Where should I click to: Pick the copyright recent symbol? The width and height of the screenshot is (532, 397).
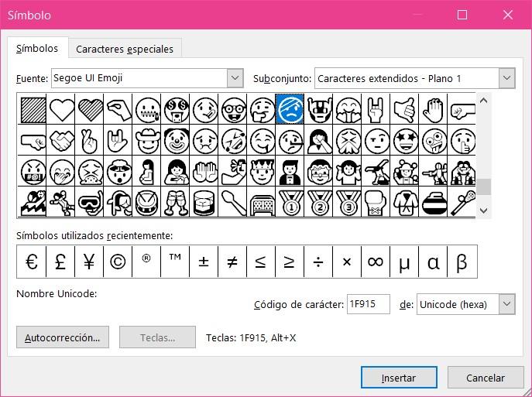[x=118, y=262]
